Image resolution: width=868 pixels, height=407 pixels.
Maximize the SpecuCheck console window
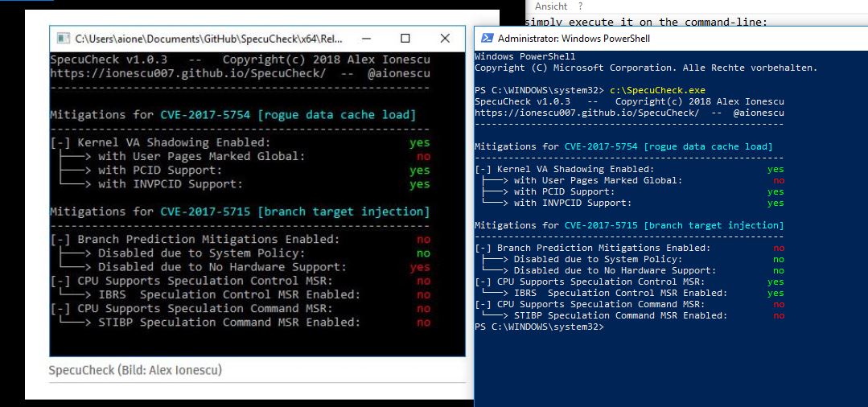tap(405, 39)
